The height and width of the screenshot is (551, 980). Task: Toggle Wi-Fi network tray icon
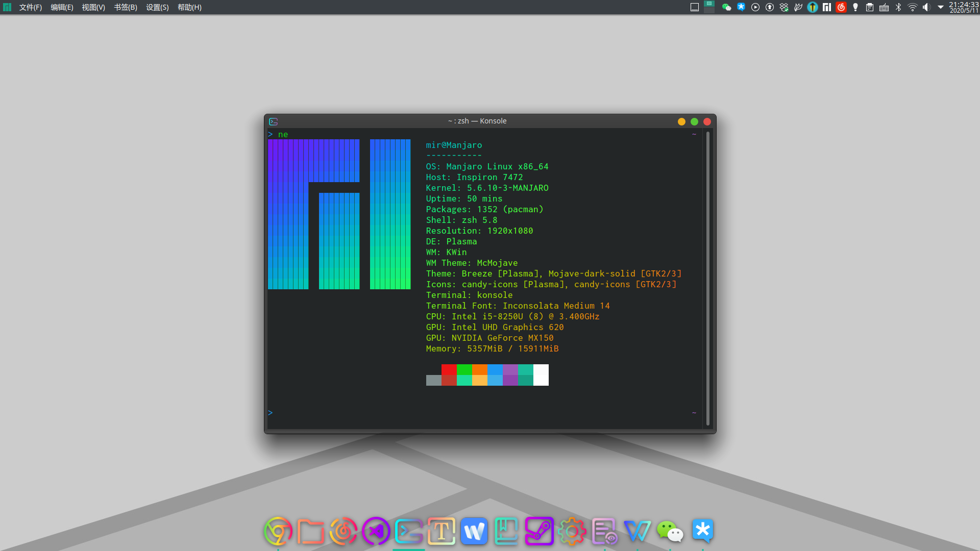coord(913,7)
